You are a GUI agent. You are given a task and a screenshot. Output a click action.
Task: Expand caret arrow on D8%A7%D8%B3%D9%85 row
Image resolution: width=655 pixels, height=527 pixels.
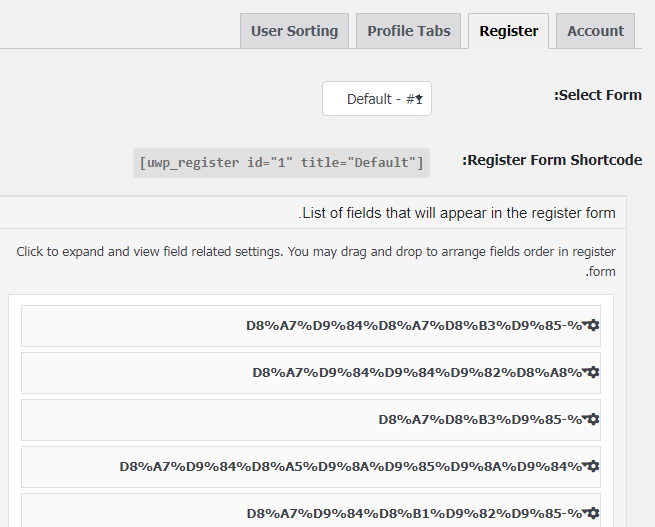585,417
